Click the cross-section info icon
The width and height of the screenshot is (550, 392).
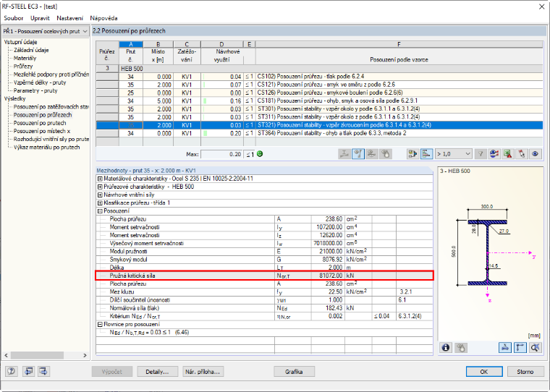click(446, 347)
